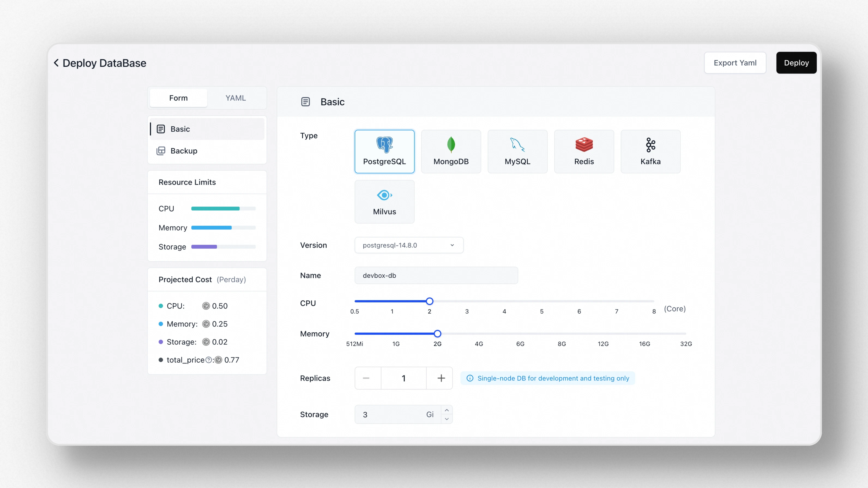Viewport: 868px width, 488px height.
Task: Click the back arrow beside Deploy DataBase
Action: (x=56, y=63)
